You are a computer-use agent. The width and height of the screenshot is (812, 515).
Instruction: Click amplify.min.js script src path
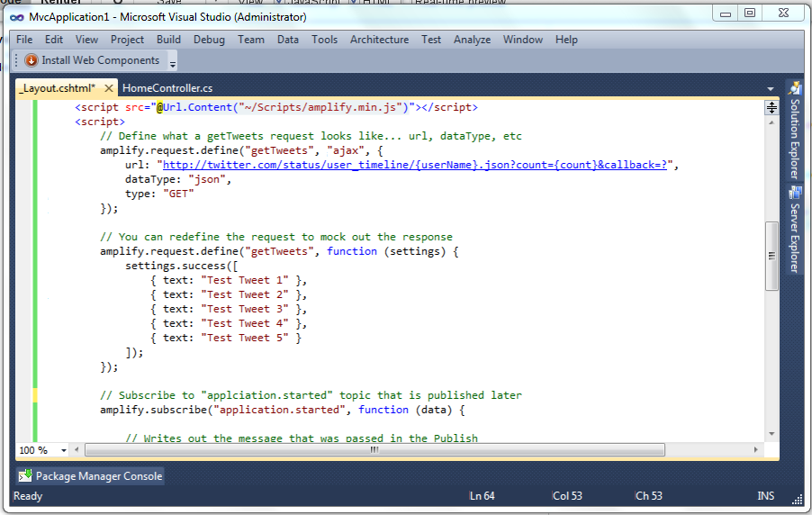pos(320,107)
